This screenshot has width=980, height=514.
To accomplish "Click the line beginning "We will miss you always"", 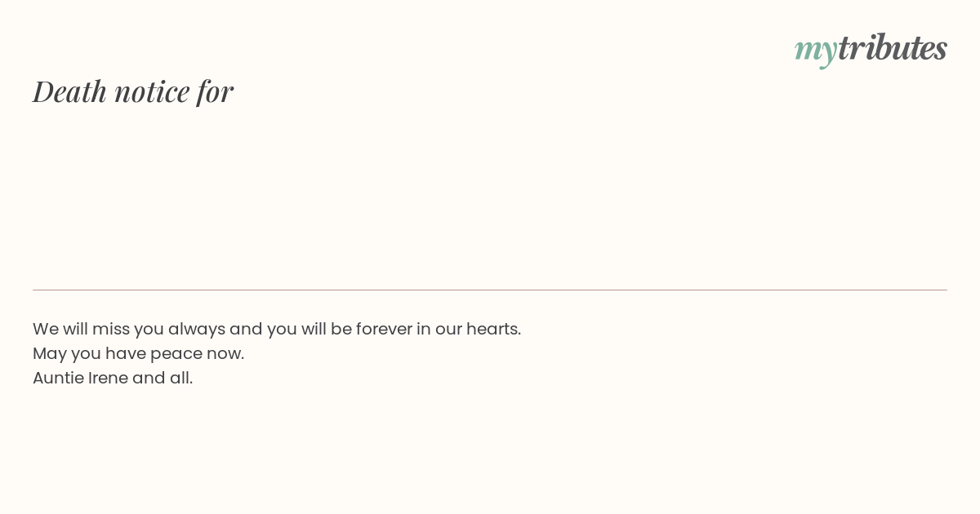I will click(277, 329).
